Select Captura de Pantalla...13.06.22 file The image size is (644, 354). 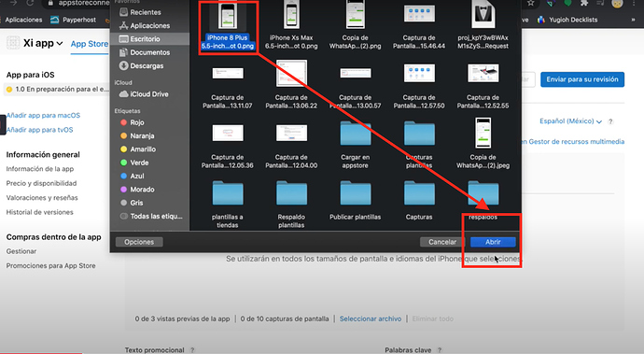[291, 85]
